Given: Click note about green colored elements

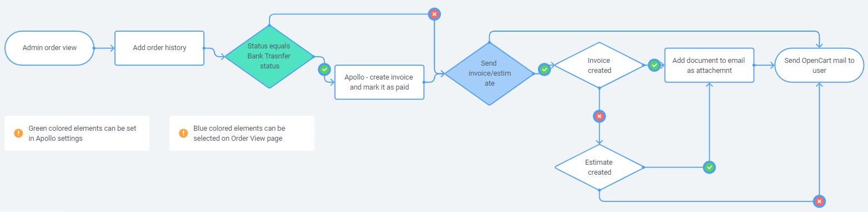Looking at the screenshot, I should click(77, 133).
